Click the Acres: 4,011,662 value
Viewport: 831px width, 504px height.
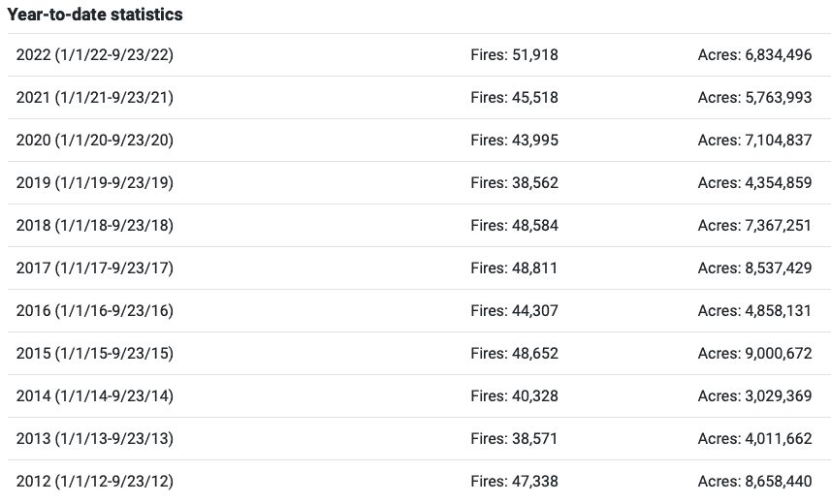click(754, 439)
